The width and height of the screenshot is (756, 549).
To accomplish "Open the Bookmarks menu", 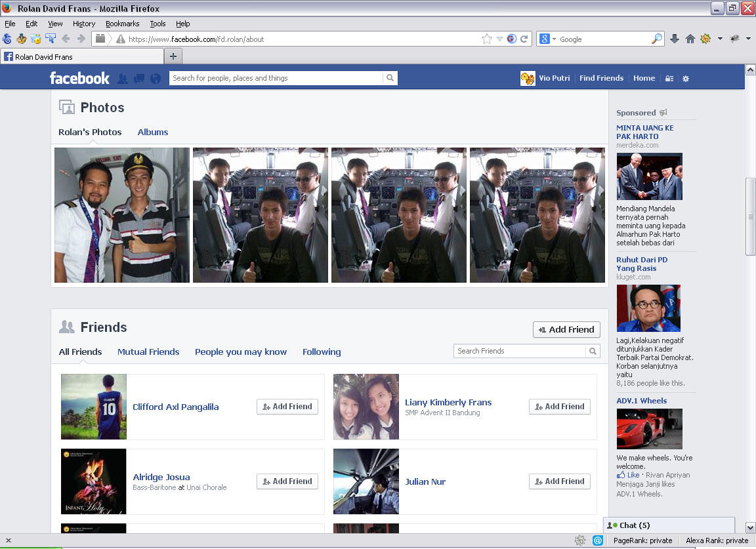I will (123, 24).
